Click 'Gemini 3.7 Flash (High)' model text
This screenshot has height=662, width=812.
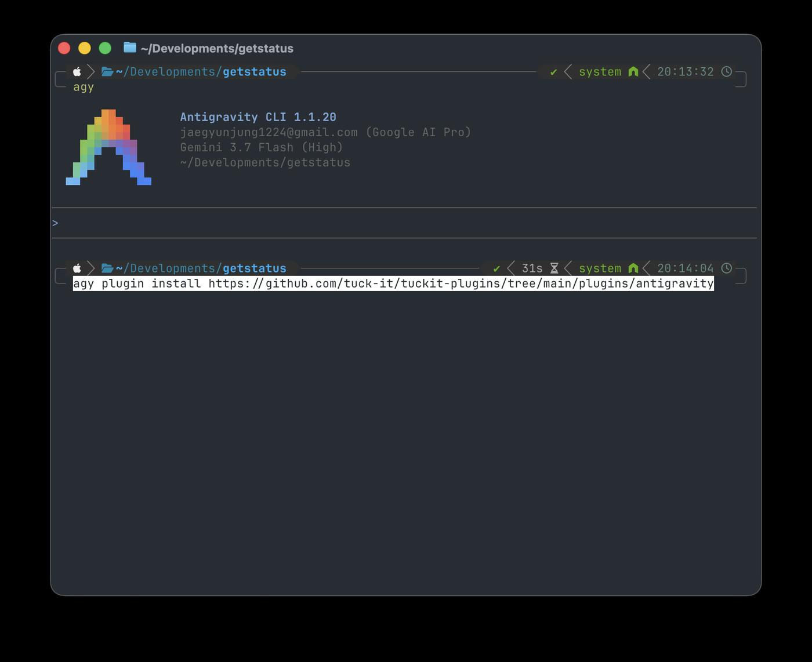point(262,147)
